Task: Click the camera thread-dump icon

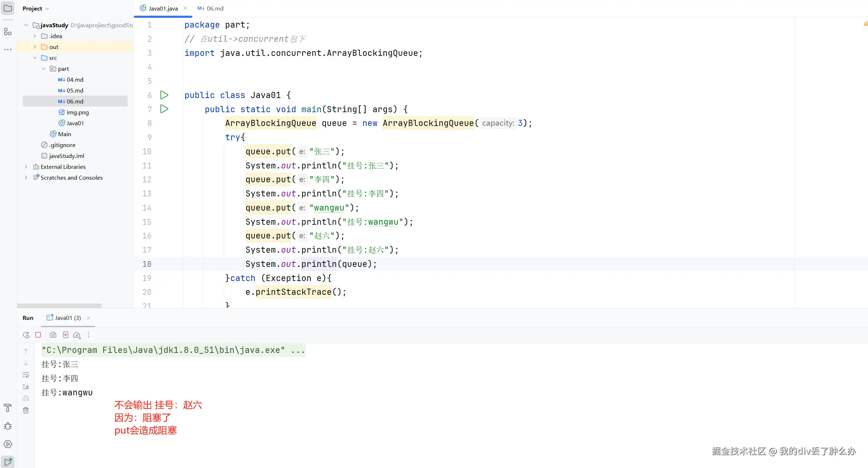Action: 53,335
